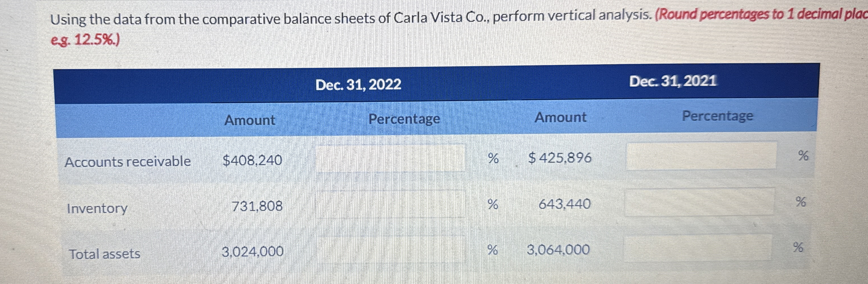Viewport: 868px width, 284px height.
Task: Click the Inventory row label
Action: pos(97,209)
